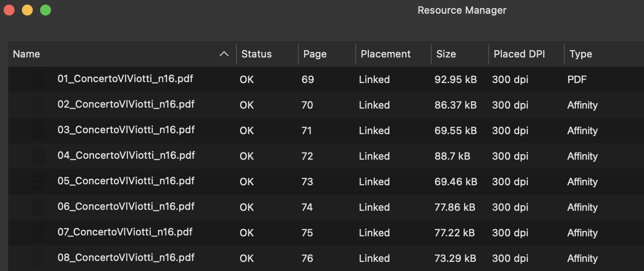
Task: Select the 01_ConcertoVlViotti_n16.pdf thumbnail
Action: pos(39,79)
